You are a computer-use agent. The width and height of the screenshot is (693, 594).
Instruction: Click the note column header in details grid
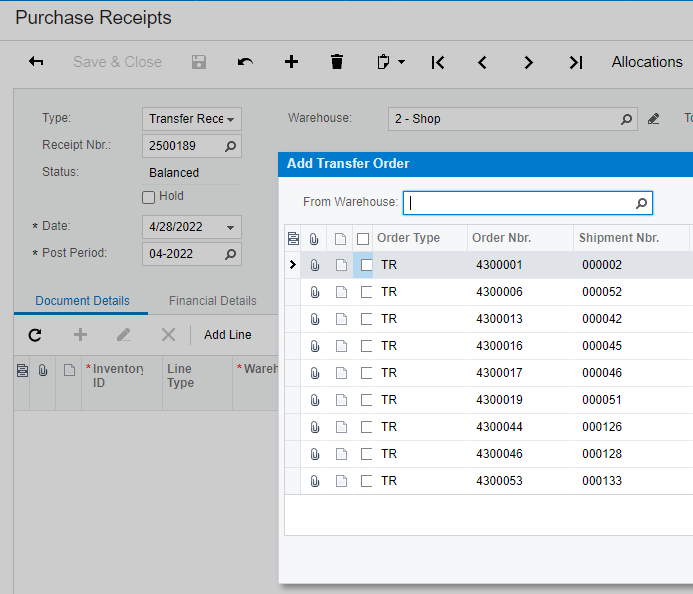pyautogui.click(x=69, y=370)
